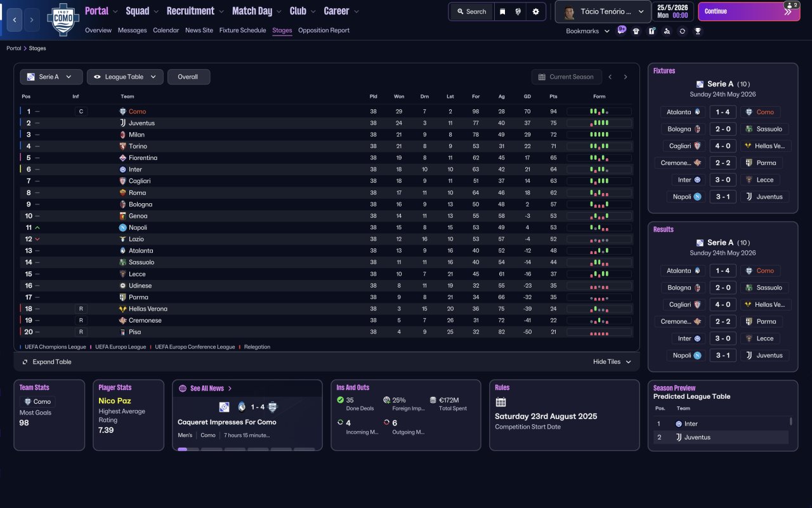Click the Serie A logo in Results panel header
This screenshot has width=812, height=508.
pos(700,243)
